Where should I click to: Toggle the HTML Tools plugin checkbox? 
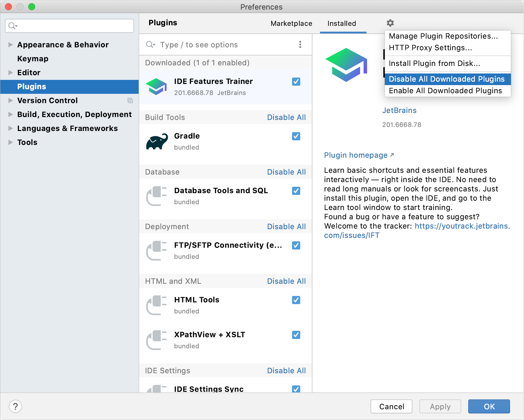296,300
